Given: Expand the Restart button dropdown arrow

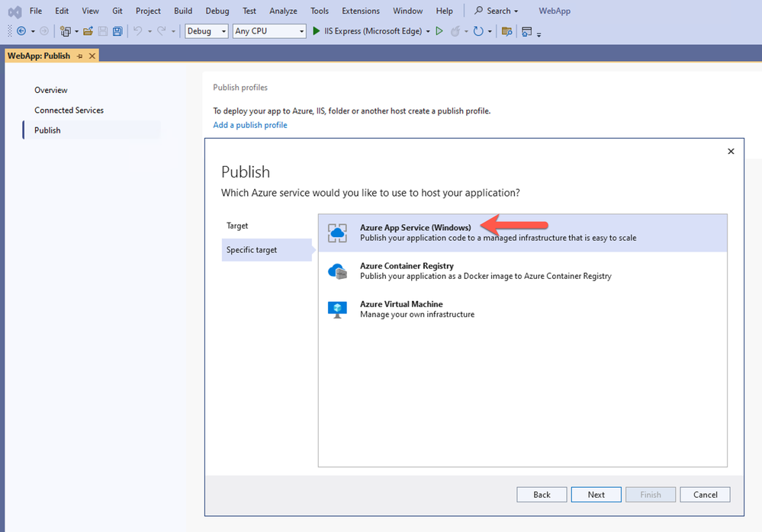Looking at the screenshot, I should (x=490, y=31).
